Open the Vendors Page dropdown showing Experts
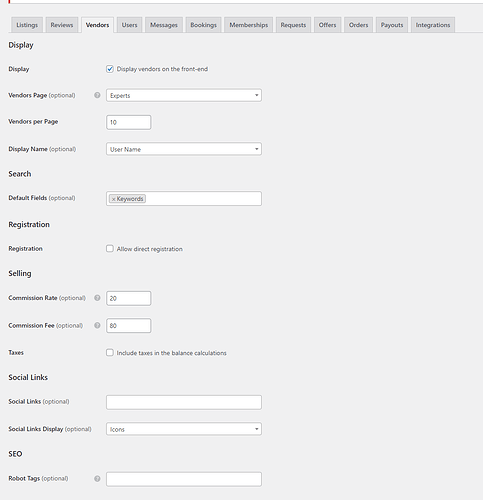 (x=184, y=95)
